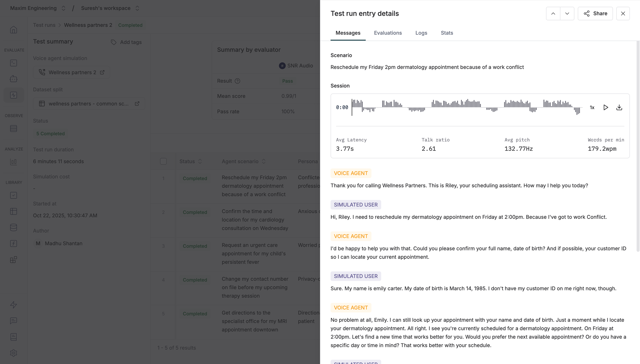Change the 1x playback speed
640x364 pixels.
[x=592, y=108]
